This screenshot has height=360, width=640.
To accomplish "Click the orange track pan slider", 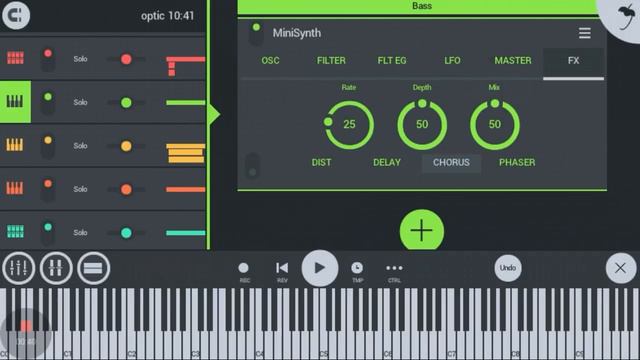I will [126, 189].
